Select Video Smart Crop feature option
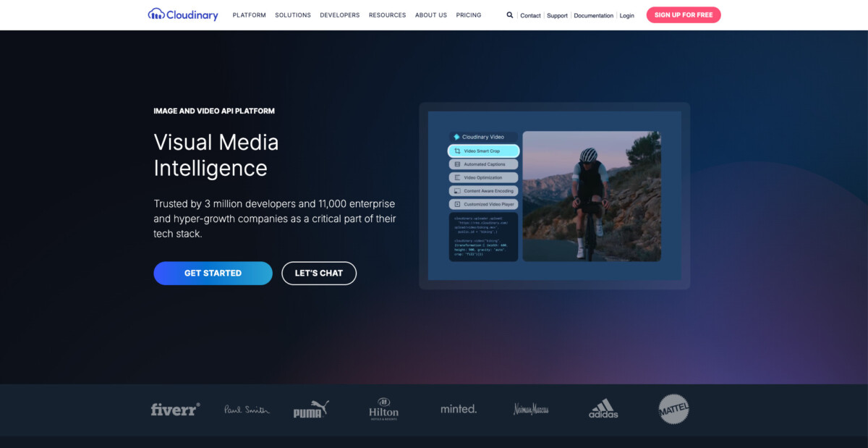This screenshot has width=868, height=448. point(483,151)
